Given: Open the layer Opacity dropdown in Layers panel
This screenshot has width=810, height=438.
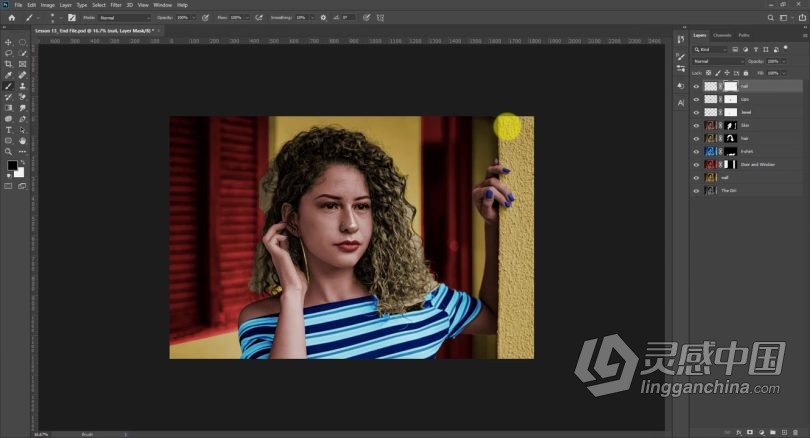Looking at the screenshot, I should point(784,61).
